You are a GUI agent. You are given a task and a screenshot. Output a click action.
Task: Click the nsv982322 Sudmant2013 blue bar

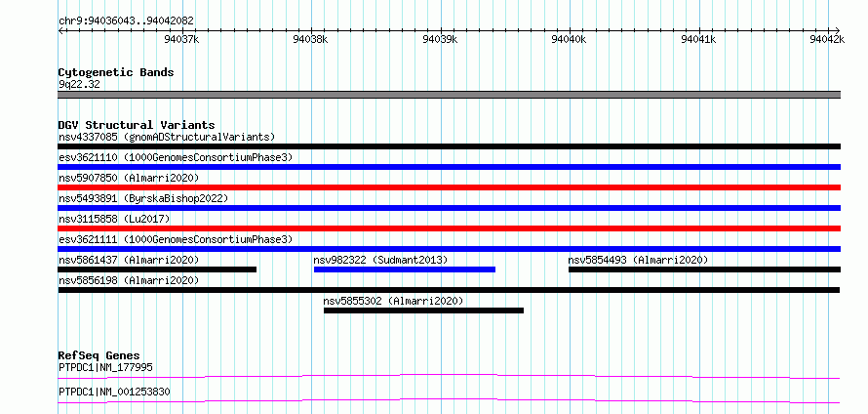(405, 269)
